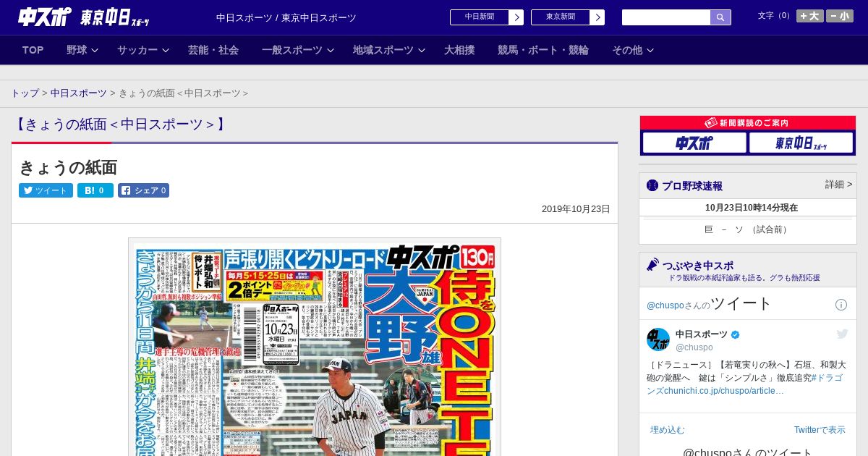
Task: Open Twitter widget info icon
Action: click(x=841, y=305)
